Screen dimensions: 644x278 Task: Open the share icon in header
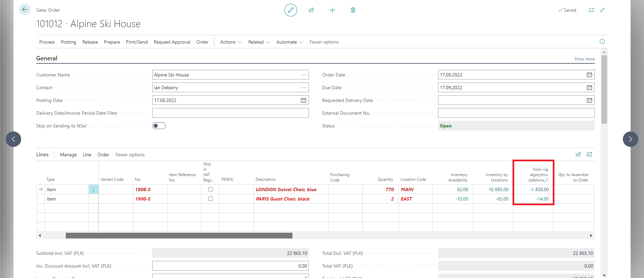click(311, 10)
